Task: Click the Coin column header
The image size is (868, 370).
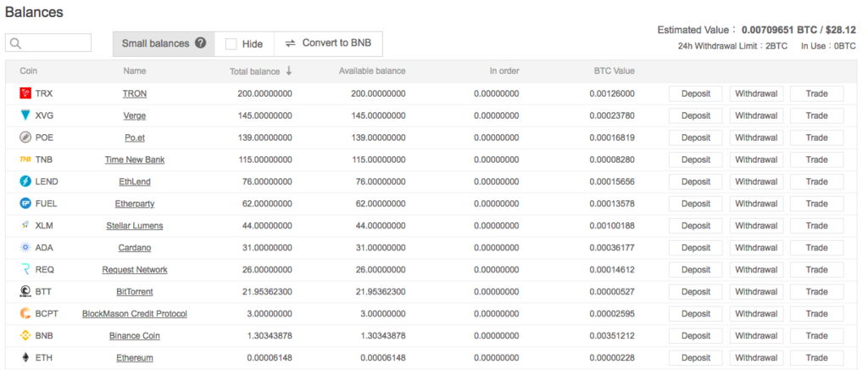Action: click(x=29, y=71)
